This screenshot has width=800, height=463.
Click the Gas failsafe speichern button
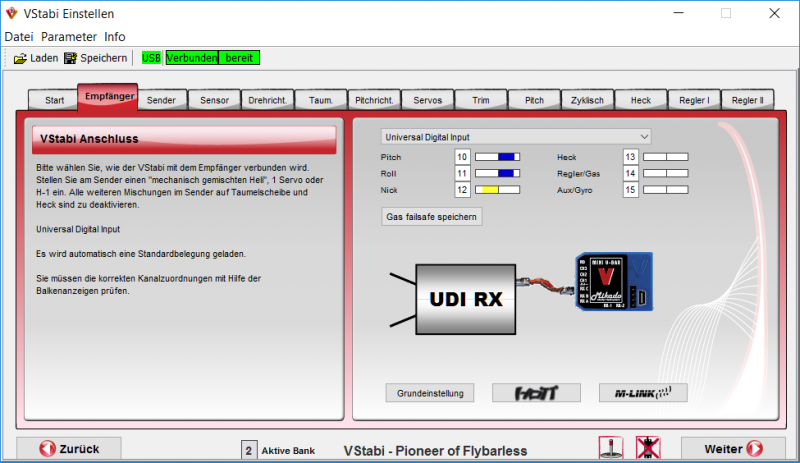click(432, 216)
